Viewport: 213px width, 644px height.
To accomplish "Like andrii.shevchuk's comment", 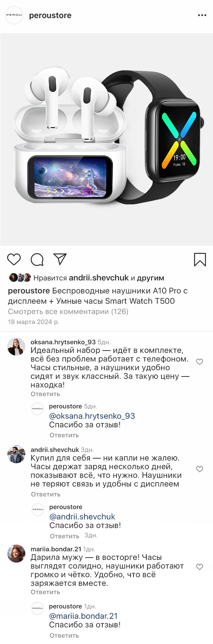I will tap(200, 469).
